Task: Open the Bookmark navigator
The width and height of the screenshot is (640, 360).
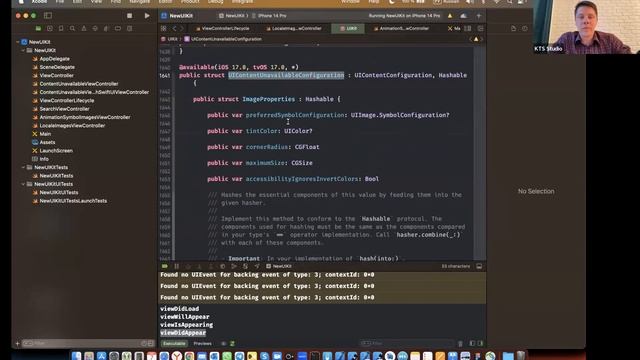Action: click(61, 29)
